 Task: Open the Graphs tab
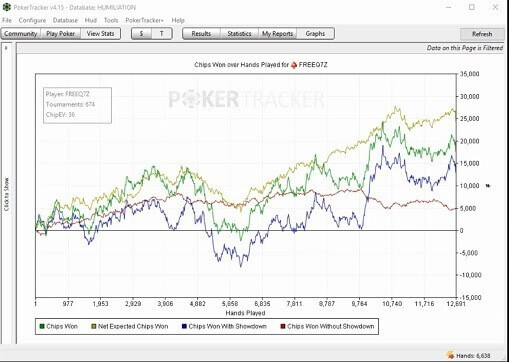315,34
